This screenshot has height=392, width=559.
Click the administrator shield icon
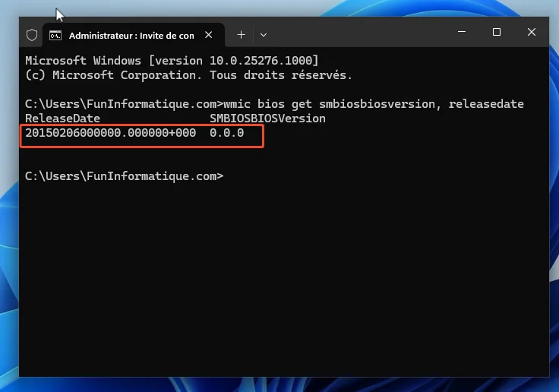[32, 35]
